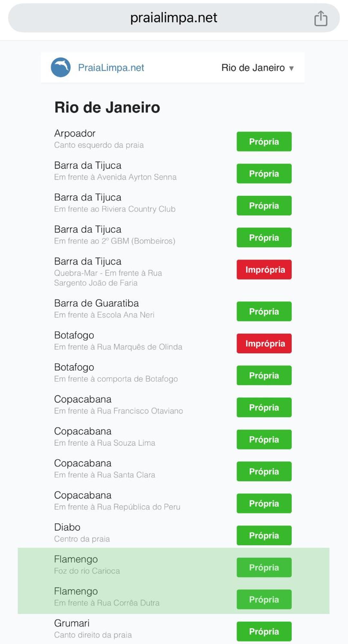Click the Rio de Janeiro page heading
This screenshot has width=348, height=644.
pos(107,107)
